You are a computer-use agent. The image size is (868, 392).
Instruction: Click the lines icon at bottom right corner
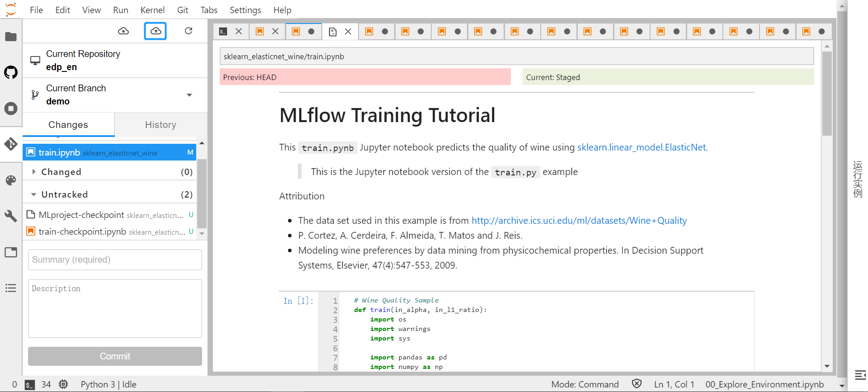click(861, 375)
